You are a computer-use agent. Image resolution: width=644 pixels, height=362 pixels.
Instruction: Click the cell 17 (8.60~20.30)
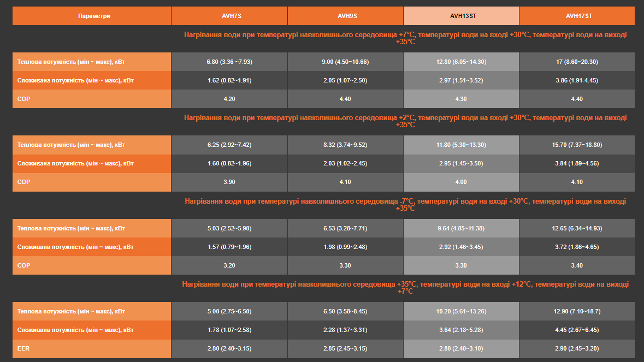[577, 62]
